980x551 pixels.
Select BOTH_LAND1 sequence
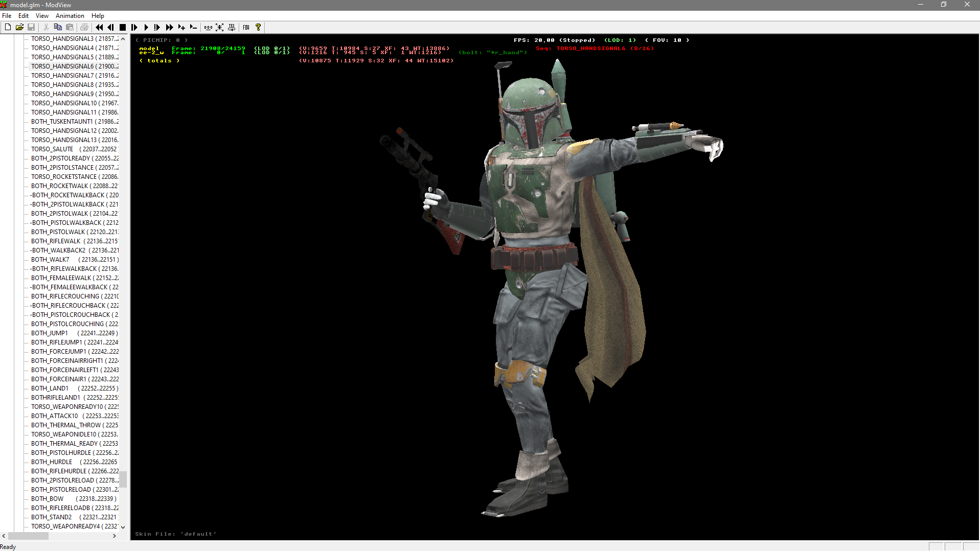75,388
